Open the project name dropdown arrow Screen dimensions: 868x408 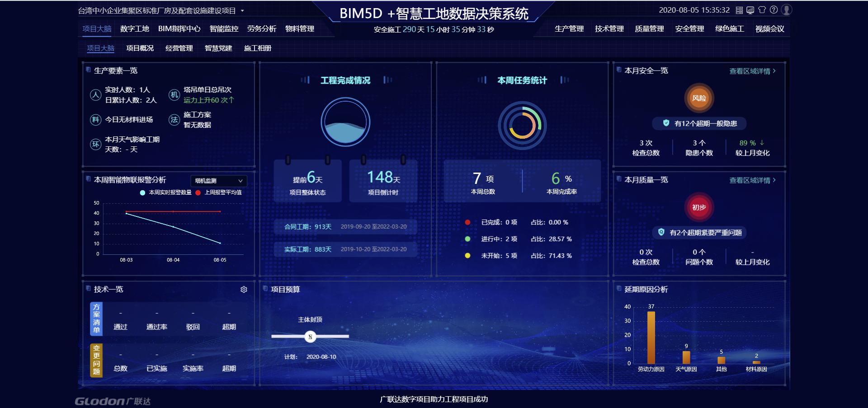(242, 10)
